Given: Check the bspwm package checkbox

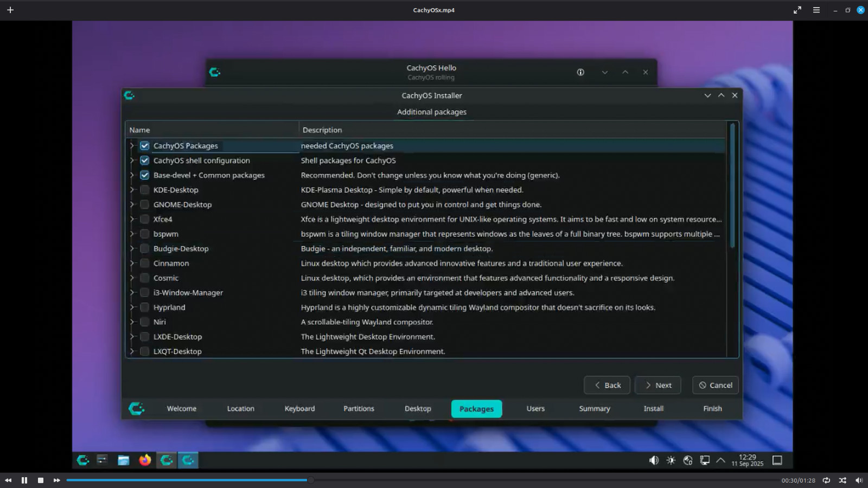Looking at the screenshot, I should [144, 234].
